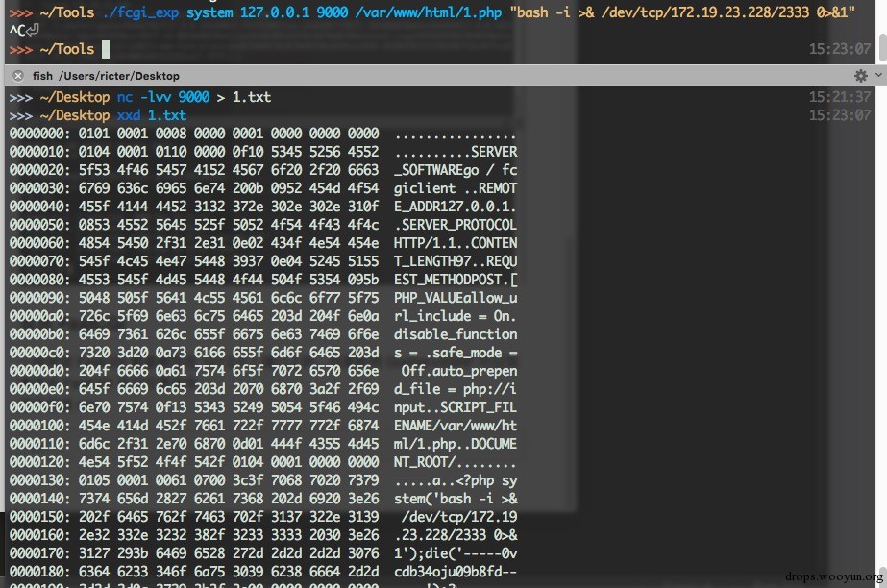
Task: Click the ASCII text 1');die('-----0v
Action: (x=456, y=553)
